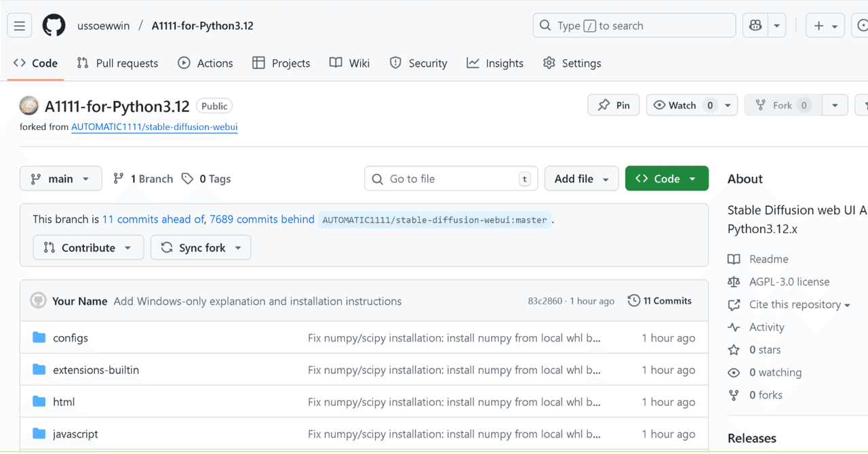Click the Copilot icon in the header
The width and height of the screenshot is (868, 454).
click(x=755, y=25)
